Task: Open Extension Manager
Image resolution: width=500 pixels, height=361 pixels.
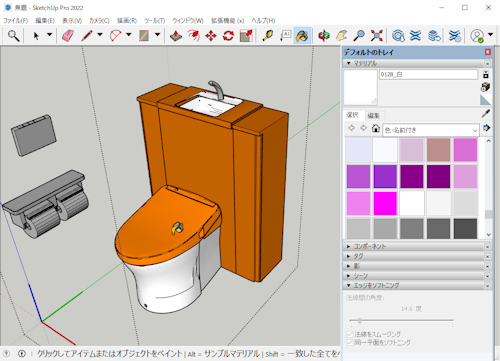Action: [x=455, y=36]
